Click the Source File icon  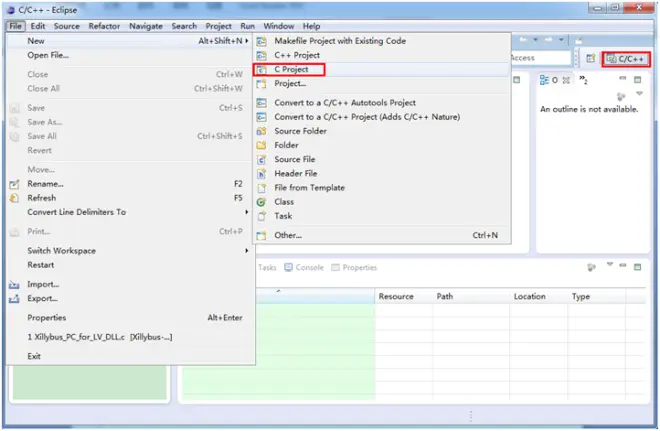pyautogui.click(x=261, y=160)
